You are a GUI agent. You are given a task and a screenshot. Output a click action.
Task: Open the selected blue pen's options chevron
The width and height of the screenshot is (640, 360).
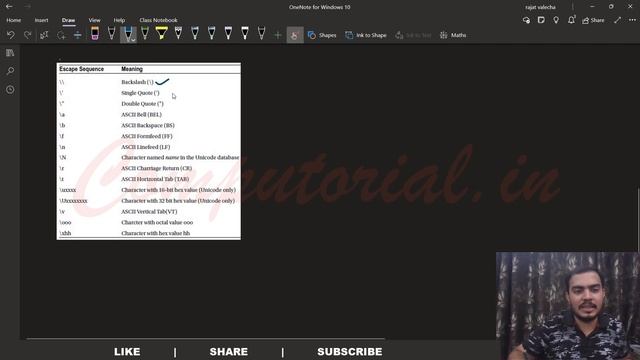point(133,39)
